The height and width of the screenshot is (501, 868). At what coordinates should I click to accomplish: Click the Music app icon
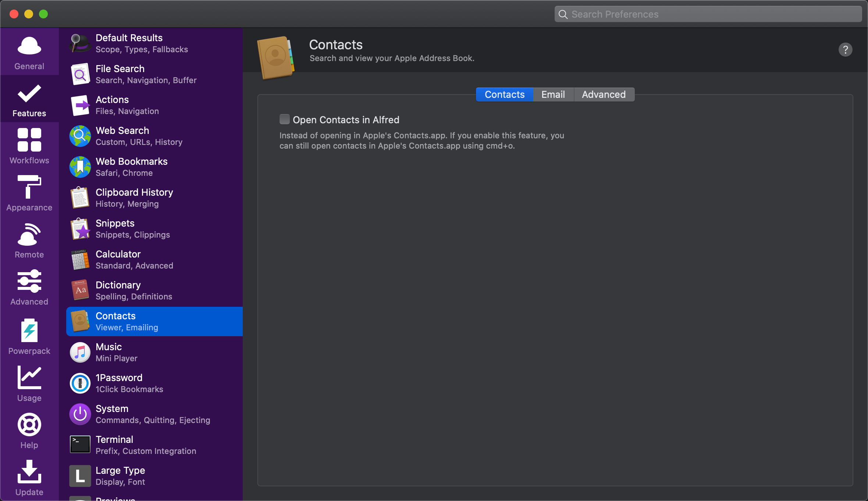point(80,352)
